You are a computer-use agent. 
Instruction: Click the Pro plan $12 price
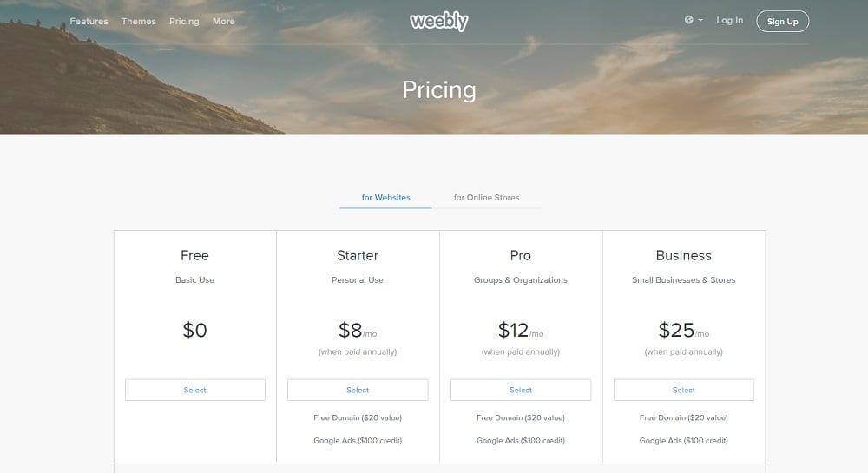514,331
